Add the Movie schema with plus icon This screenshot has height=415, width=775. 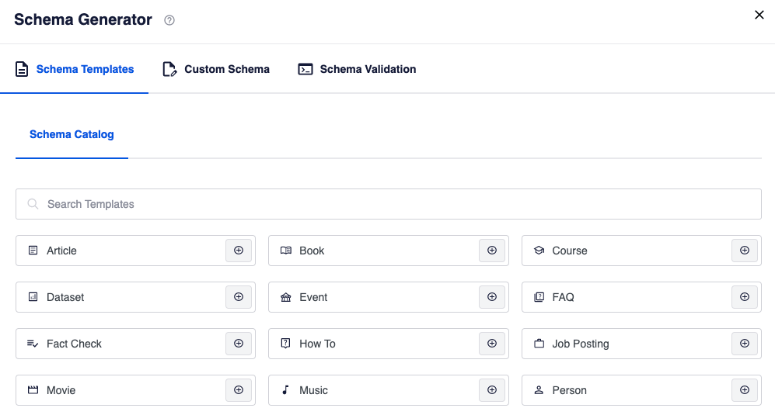[238, 390]
